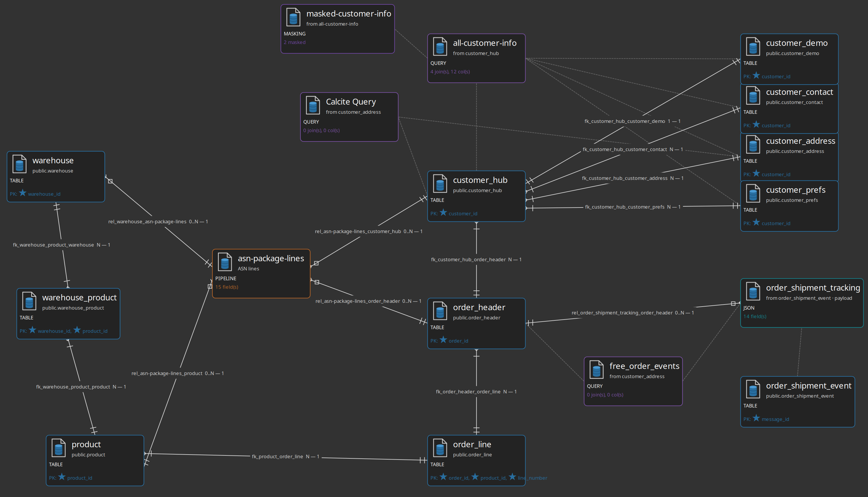Click the asn-package-lines pipeline icon
This screenshot has width=868, height=497.
[225, 262]
